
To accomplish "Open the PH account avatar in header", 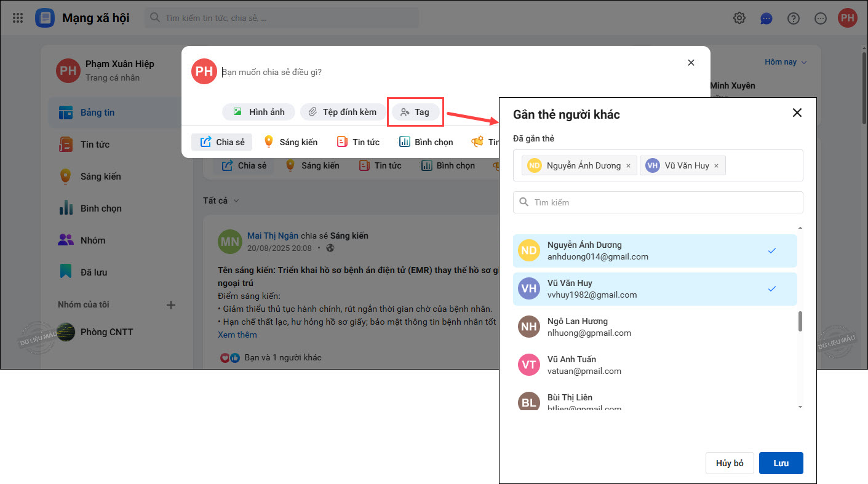I will [848, 18].
